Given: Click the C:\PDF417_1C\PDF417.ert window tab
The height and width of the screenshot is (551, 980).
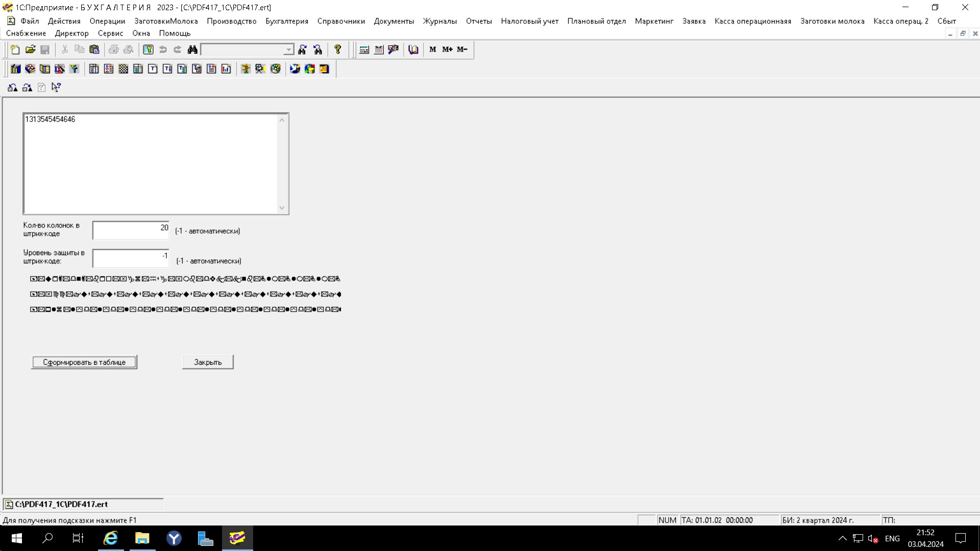Looking at the screenshot, I should [83, 504].
